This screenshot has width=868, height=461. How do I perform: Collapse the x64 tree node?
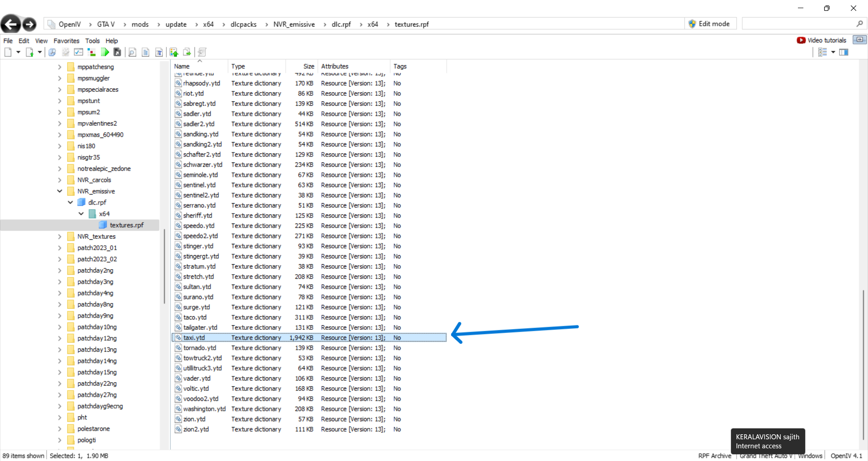pos(81,214)
